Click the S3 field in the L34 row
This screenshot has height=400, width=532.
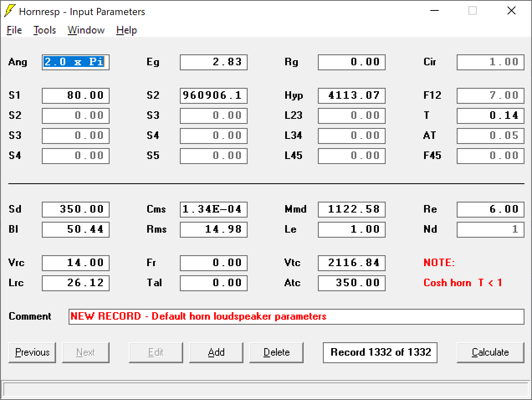pos(76,136)
